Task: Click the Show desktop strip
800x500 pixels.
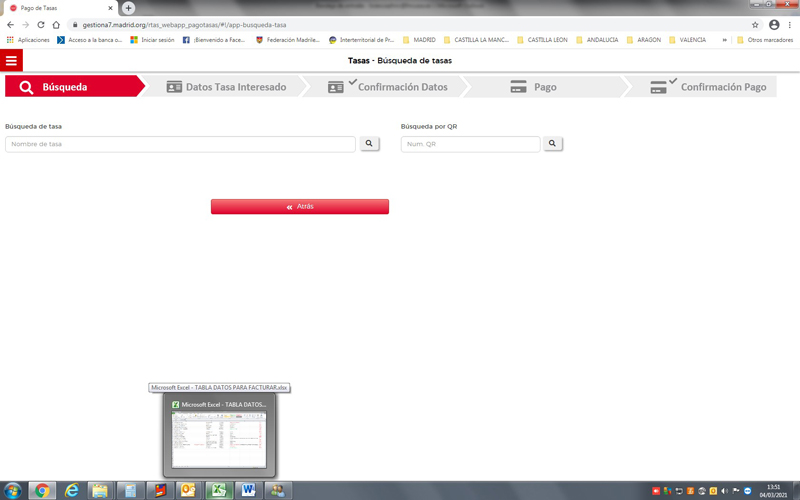Action: [x=796, y=491]
